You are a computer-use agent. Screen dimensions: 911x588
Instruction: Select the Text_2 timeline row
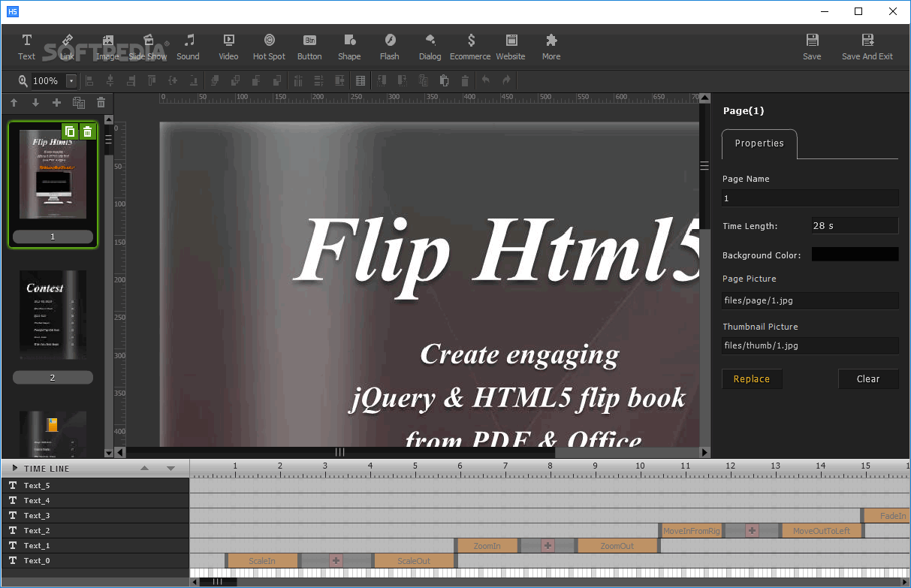tap(95, 530)
